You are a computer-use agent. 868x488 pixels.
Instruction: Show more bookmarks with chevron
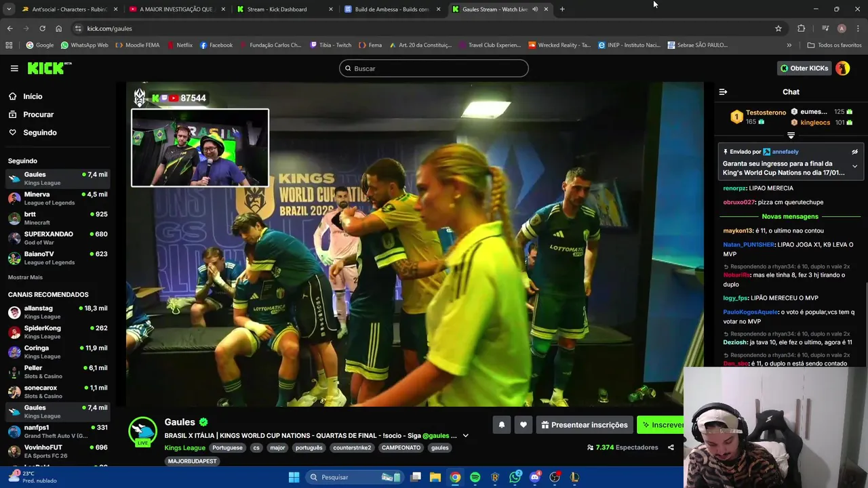pyautogui.click(x=789, y=45)
